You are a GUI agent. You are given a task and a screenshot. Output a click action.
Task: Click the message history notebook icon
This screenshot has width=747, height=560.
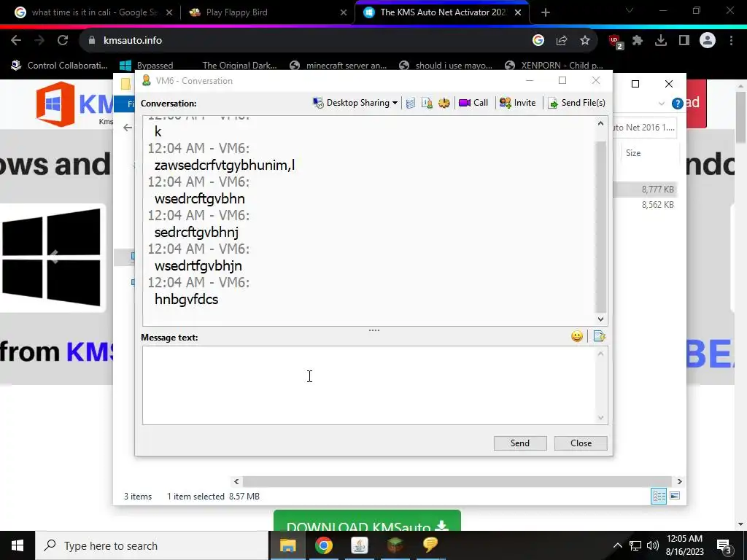(411, 103)
